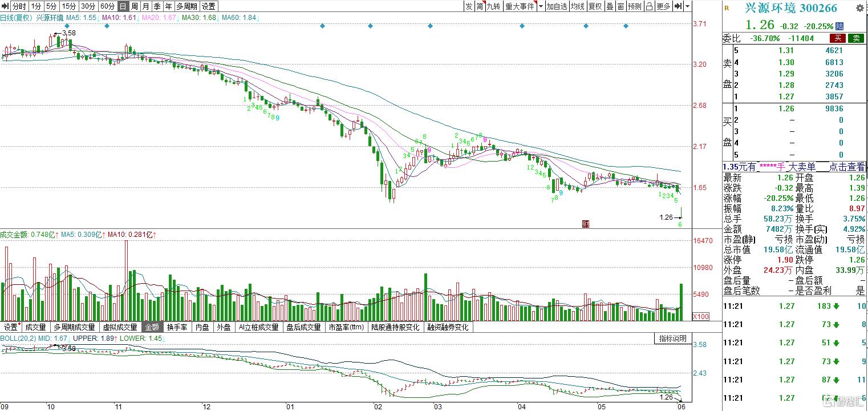Click the 涨停 1.90 limit-up value

click(x=785, y=260)
